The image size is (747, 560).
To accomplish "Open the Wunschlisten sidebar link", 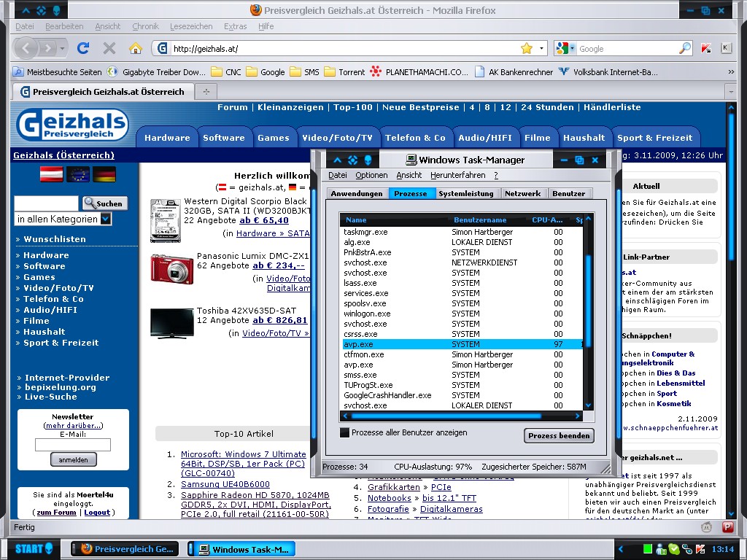I will coord(55,239).
